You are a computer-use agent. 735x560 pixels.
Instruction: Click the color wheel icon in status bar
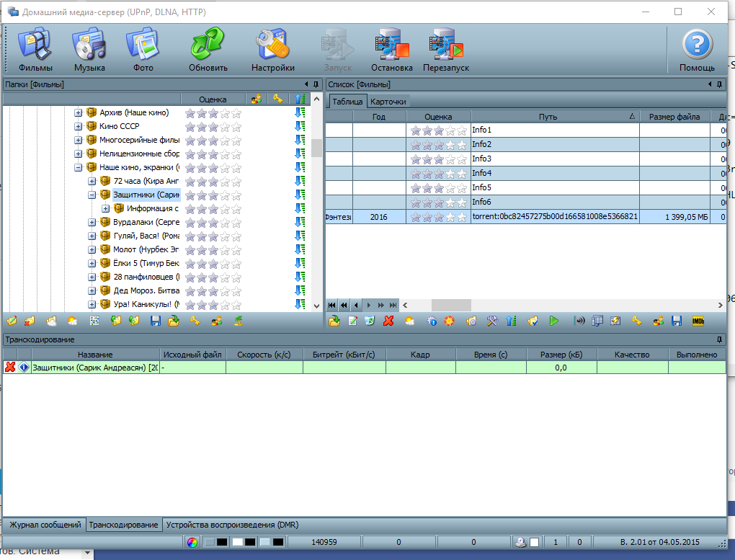pos(192,542)
